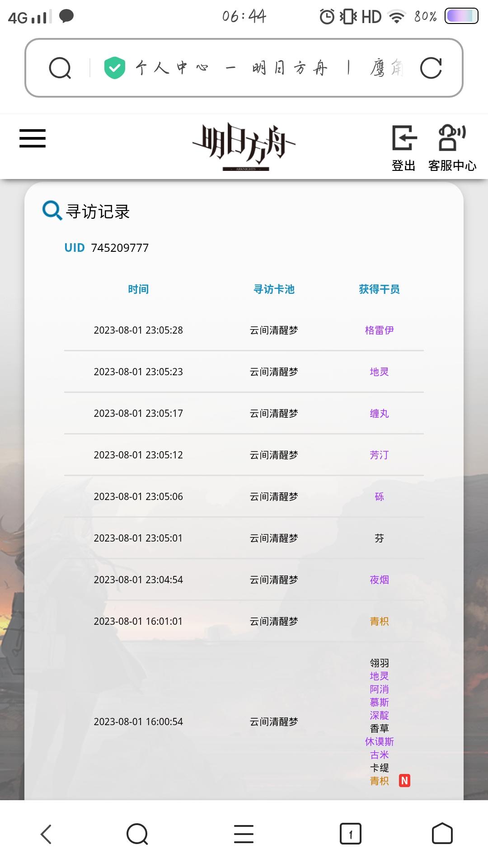Tap timestamp 2023-08-01 23:05:17
488x868 pixels.
[x=138, y=414]
